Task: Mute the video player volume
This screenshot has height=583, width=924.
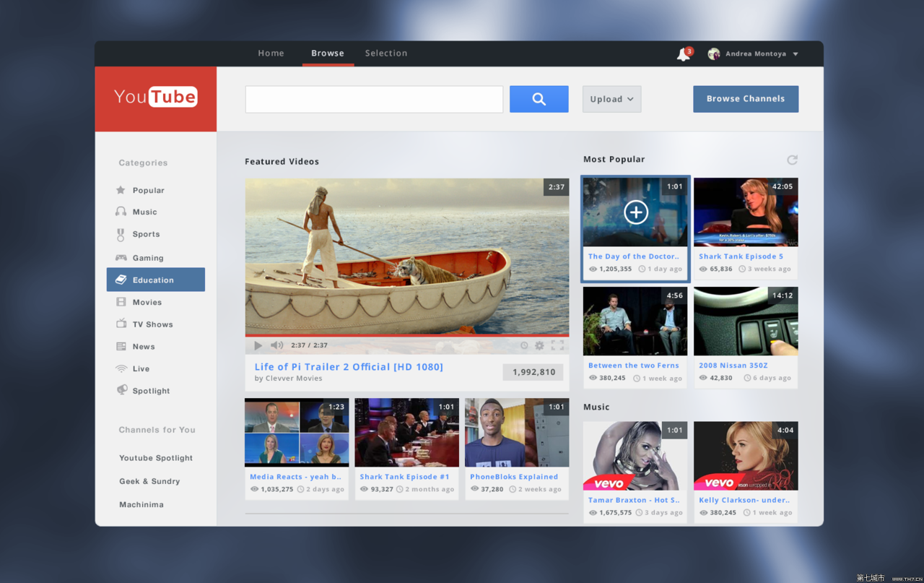Action: tap(276, 345)
